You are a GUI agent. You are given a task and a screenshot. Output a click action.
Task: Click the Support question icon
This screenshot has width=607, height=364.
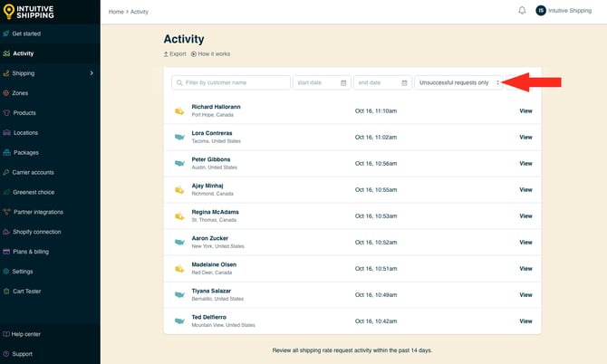click(x=6, y=354)
